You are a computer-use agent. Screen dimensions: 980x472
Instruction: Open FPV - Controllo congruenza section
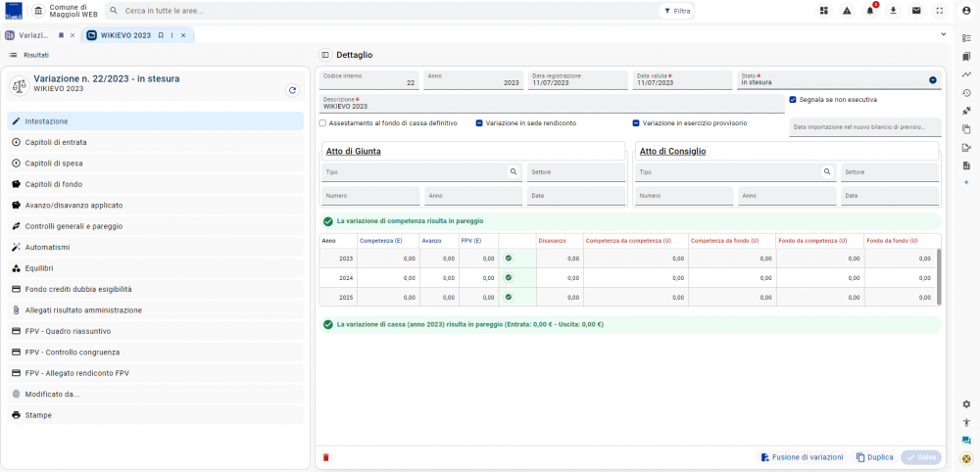click(156, 353)
